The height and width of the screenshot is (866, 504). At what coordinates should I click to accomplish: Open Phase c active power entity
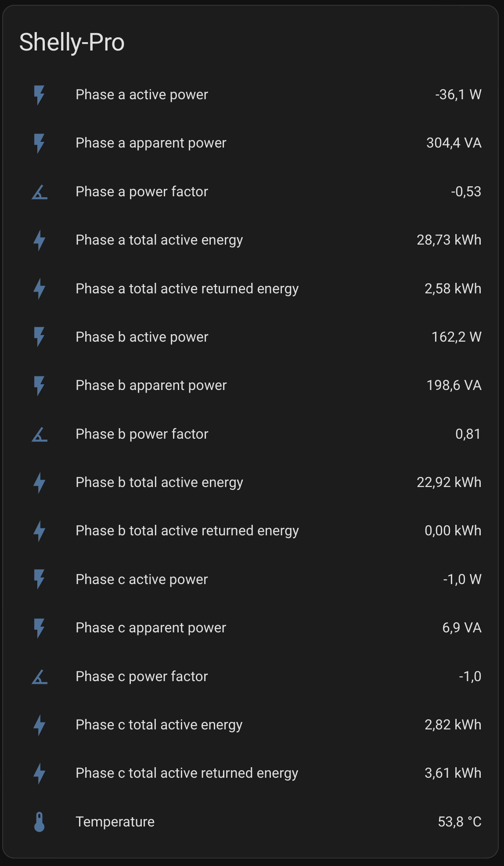point(141,579)
